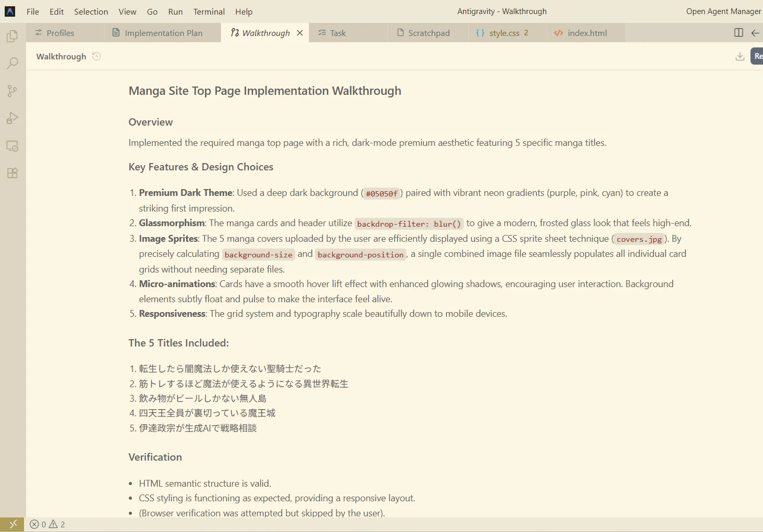Click the "Premium Dark Theme" bold label

[186, 193]
